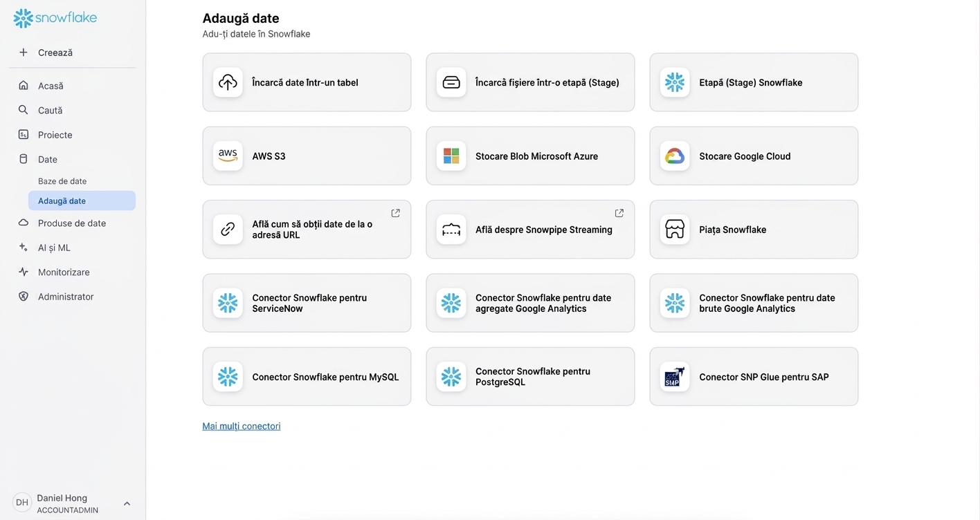Select Conector Snowflake pentru date agregate Google Analytics
This screenshot has height=520, width=980.
pyautogui.click(x=543, y=303)
